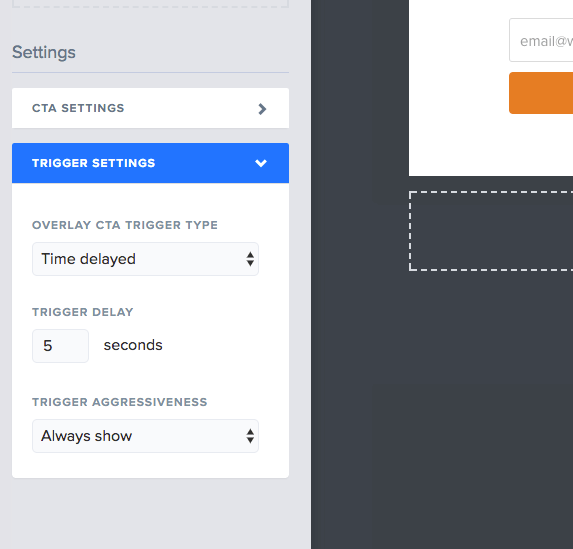Screen dimensions: 573x549
Task: Click the Settings heading
Action: [x=44, y=52]
